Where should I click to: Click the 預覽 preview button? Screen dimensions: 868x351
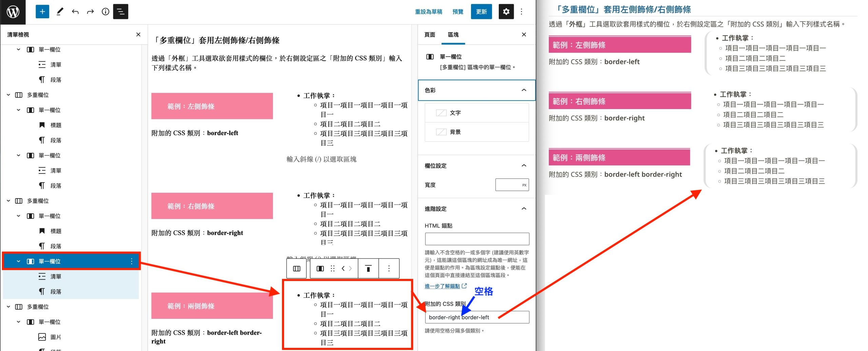(x=458, y=12)
